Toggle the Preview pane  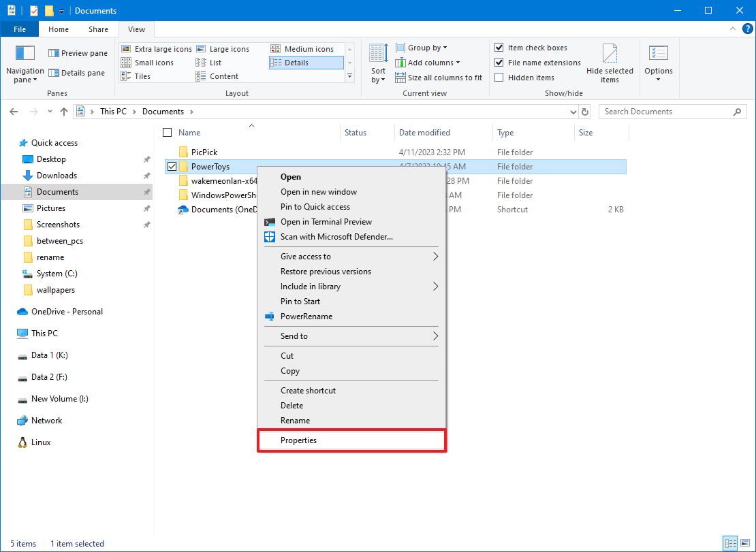click(77, 52)
